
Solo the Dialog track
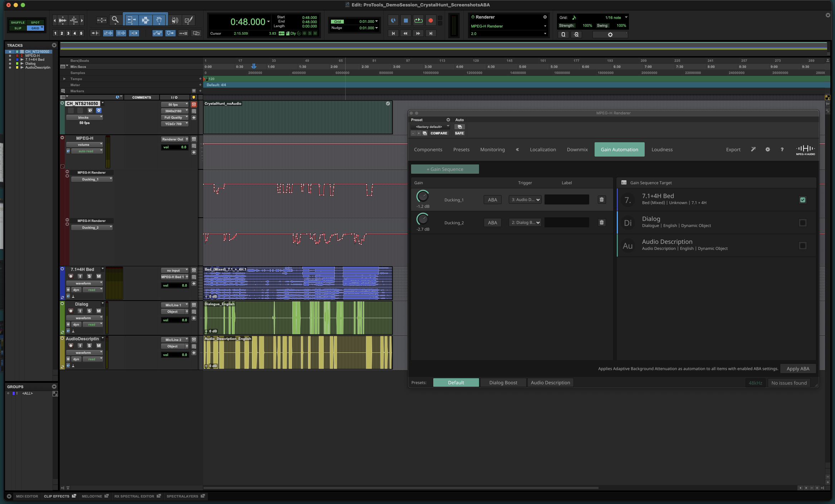(x=89, y=311)
